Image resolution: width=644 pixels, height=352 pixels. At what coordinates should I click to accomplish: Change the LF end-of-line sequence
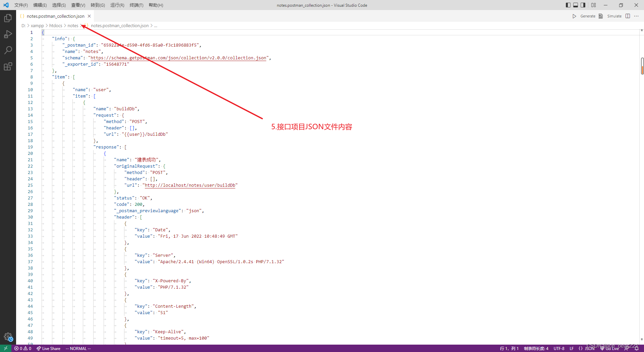point(572,349)
